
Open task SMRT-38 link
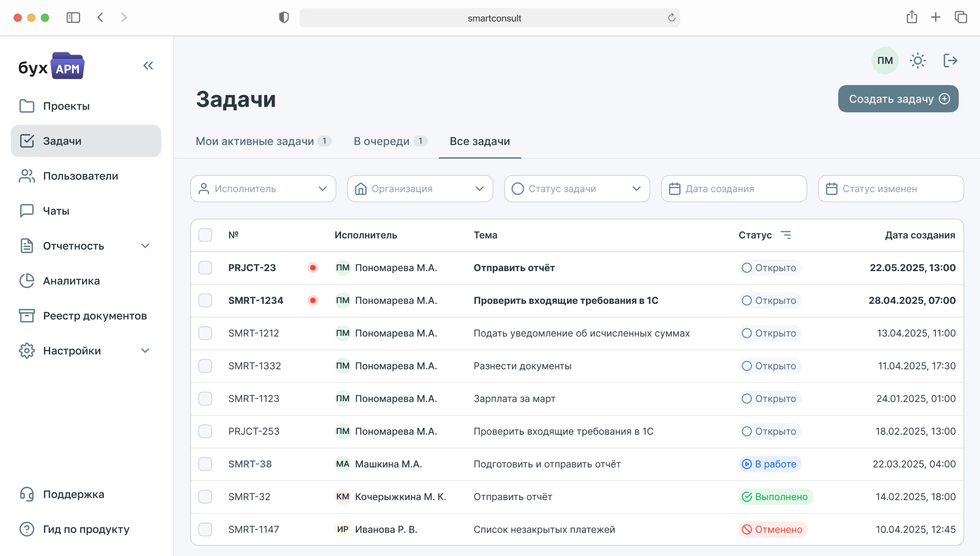(250, 464)
